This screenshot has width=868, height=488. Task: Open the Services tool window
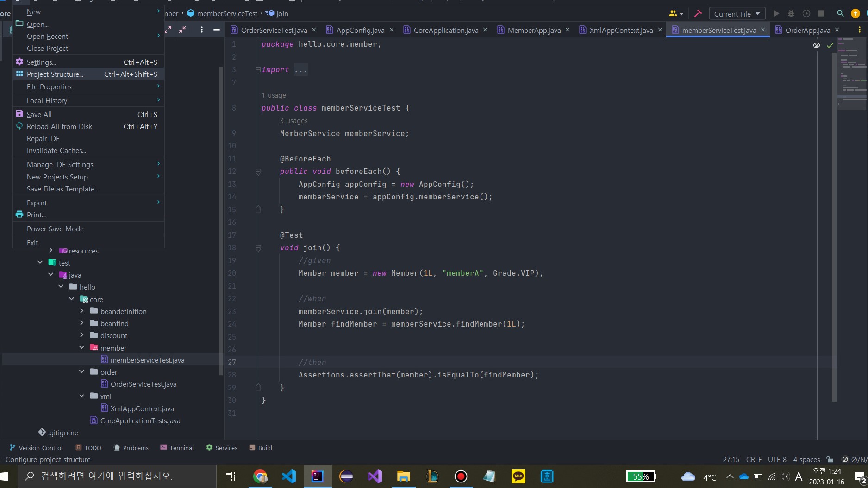[222, 448]
